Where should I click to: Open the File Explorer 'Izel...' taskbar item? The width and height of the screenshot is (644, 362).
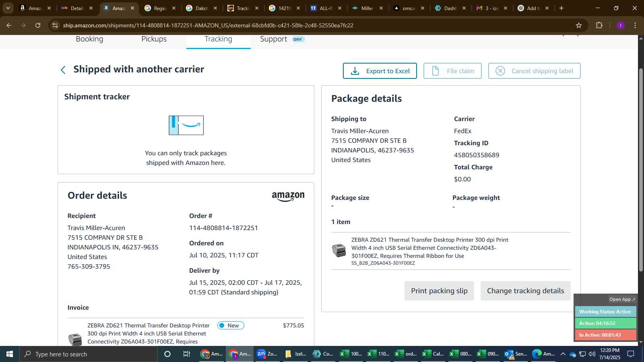(x=295, y=354)
